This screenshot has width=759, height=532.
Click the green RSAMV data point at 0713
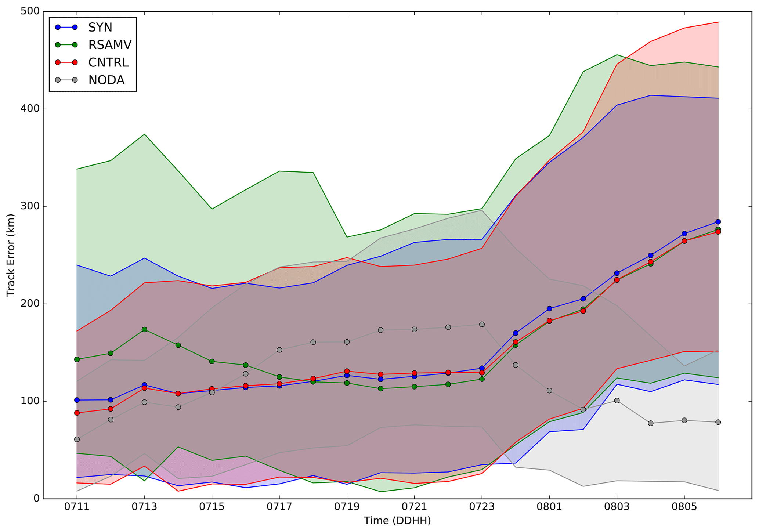coord(144,330)
